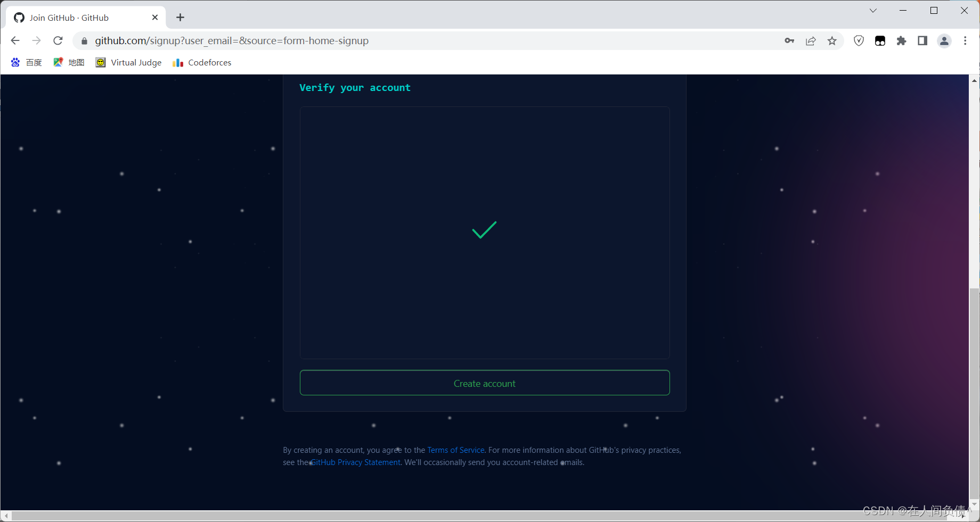
Task: Click the horizontal scrollbar left arrow
Action: tap(6, 516)
